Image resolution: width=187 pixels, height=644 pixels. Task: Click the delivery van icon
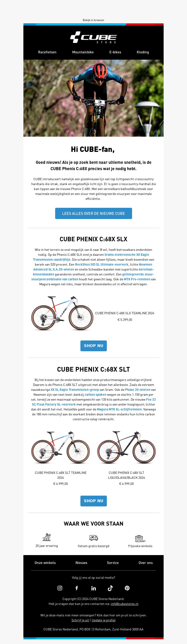point(93,538)
